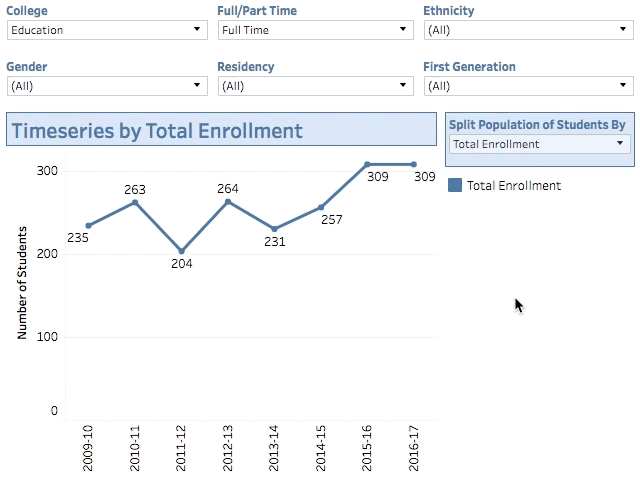Image resolution: width=640 pixels, height=480 pixels.
Task: Click the 2015-16 data point on the line
Action: tap(367, 164)
